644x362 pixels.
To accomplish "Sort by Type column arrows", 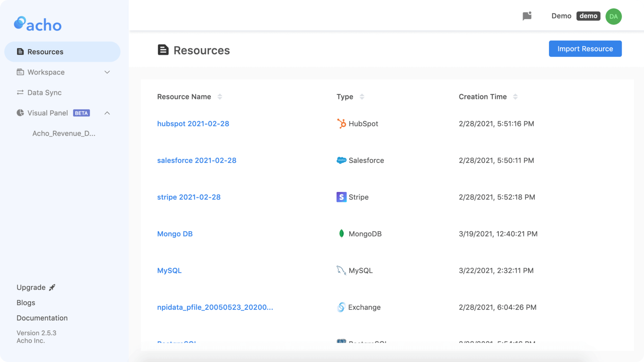I will click(x=362, y=97).
